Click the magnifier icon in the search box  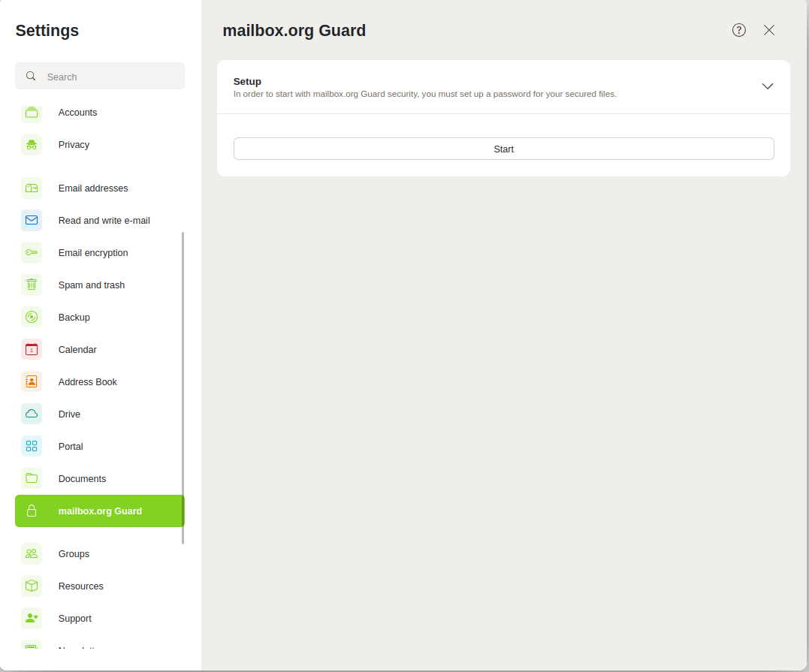point(31,77)
